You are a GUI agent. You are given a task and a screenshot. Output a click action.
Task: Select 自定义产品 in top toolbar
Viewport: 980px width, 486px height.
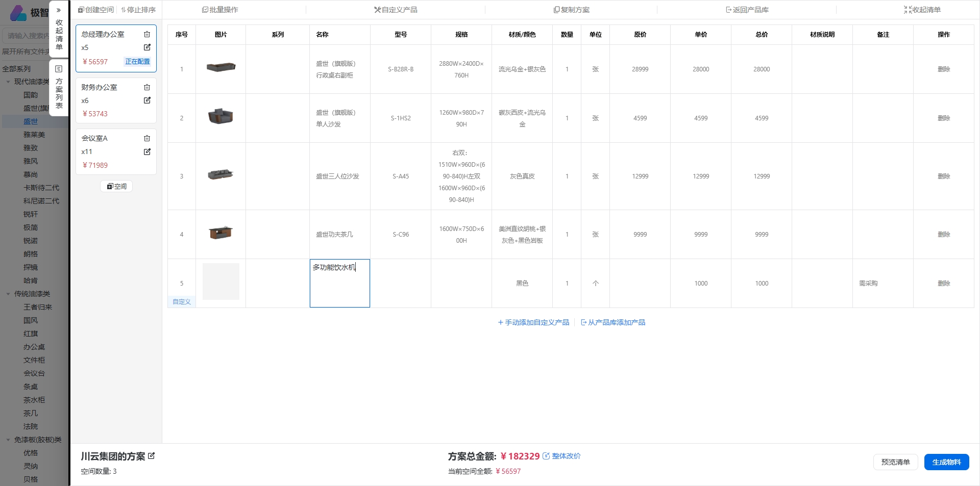pos(396,10)
